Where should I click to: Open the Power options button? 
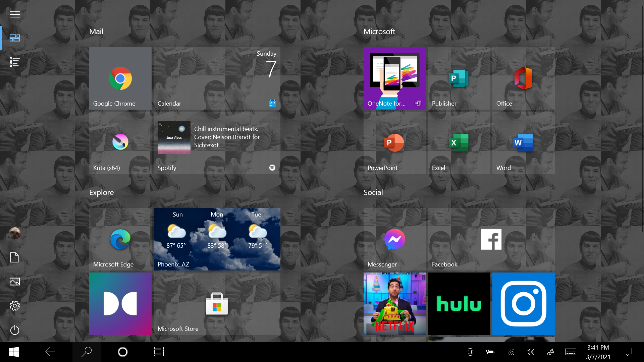click(x=15, y=330)
